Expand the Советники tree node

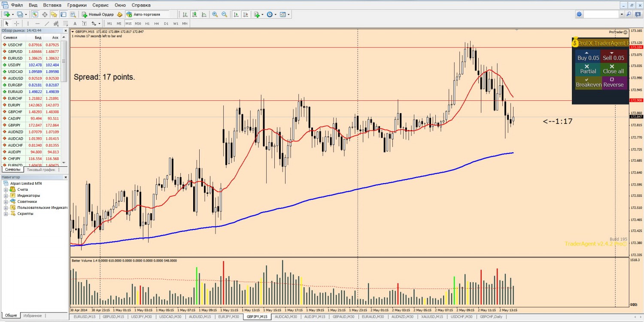click(6, 202)
